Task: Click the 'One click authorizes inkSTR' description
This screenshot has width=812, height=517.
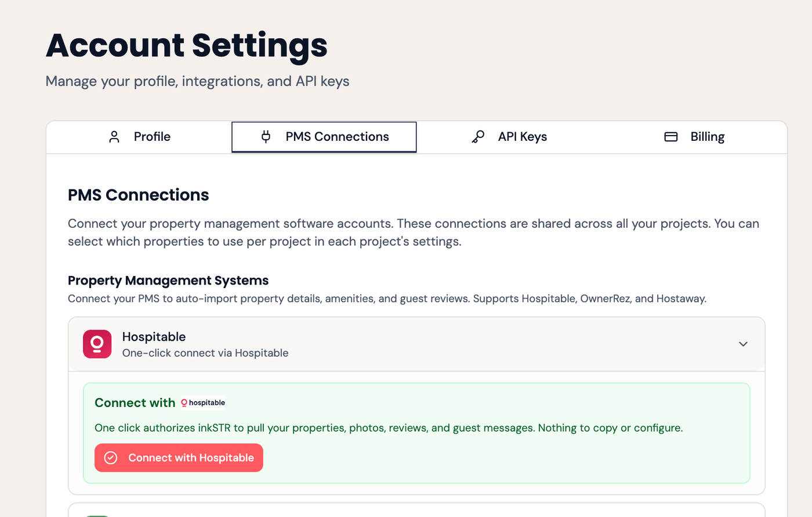Action: 389,428
